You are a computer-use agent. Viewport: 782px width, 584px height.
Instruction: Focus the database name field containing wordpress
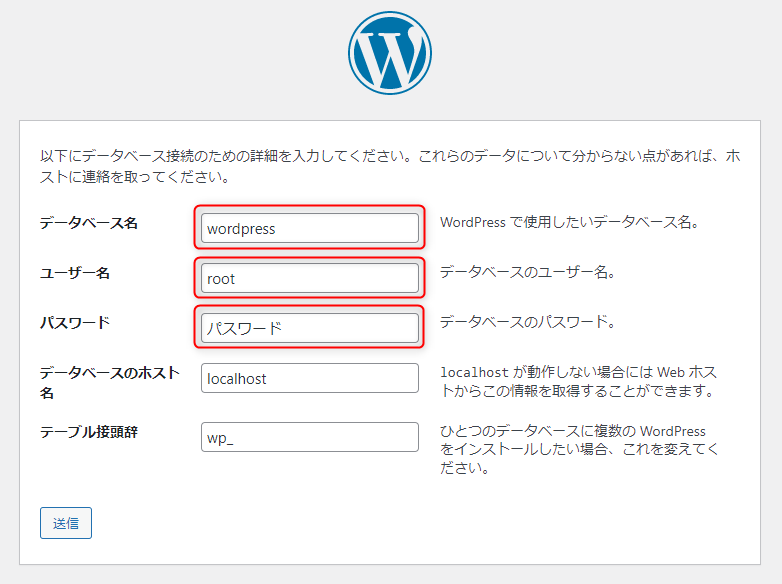tap(310, 228)
